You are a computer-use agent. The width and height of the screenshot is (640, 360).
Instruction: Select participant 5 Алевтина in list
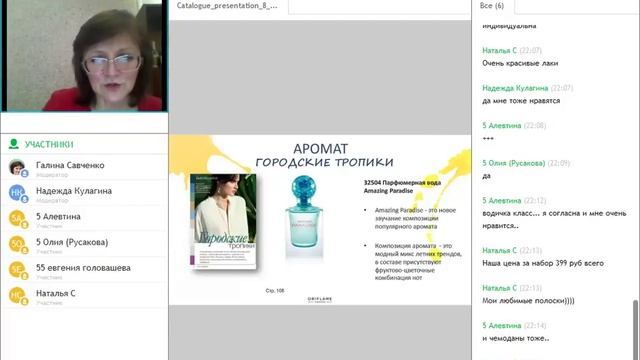pos(84,219)
